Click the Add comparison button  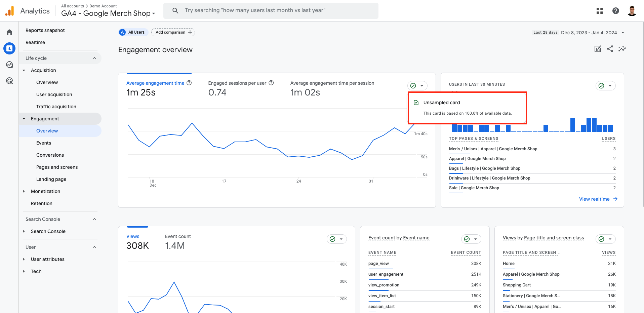173,32
